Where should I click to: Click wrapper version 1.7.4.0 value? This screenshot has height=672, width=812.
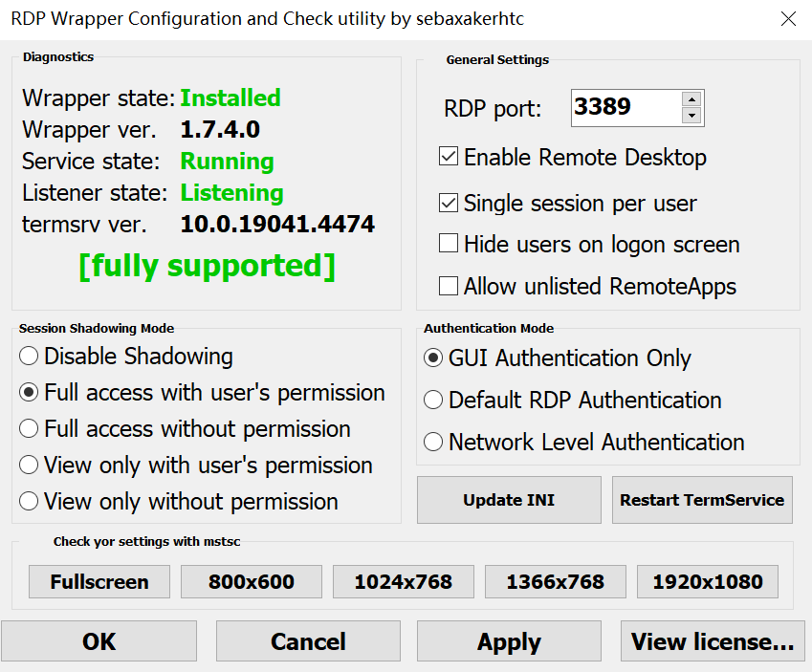point(220,129)
